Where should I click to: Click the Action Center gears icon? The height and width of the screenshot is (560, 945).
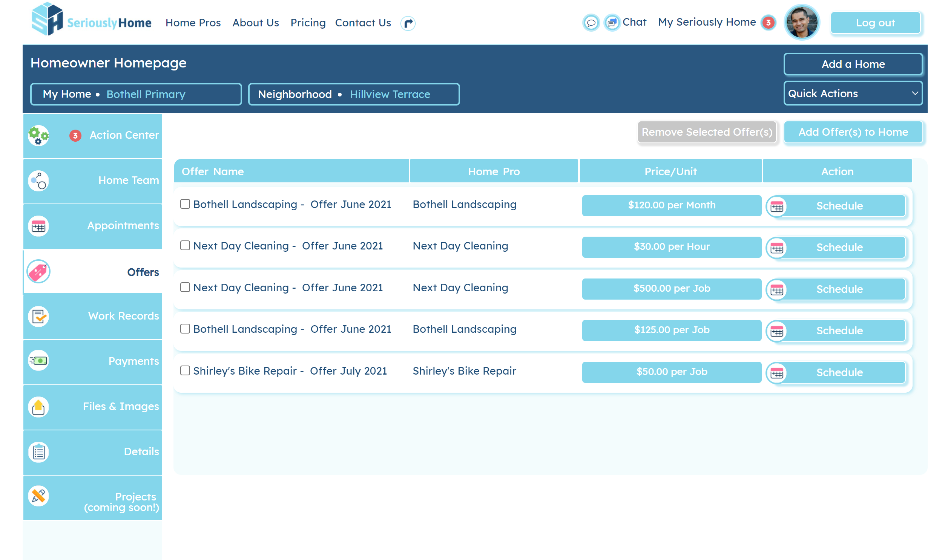tap(38, 135)
